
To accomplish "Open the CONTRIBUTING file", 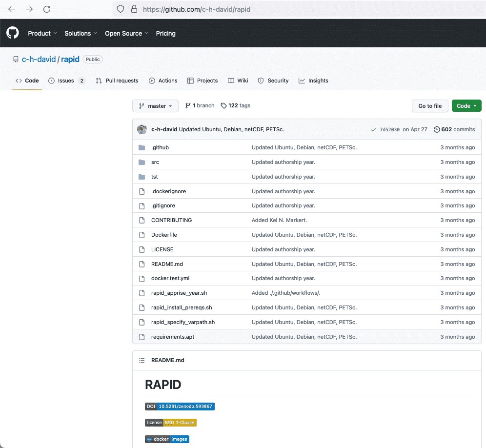I will [171, 220].
